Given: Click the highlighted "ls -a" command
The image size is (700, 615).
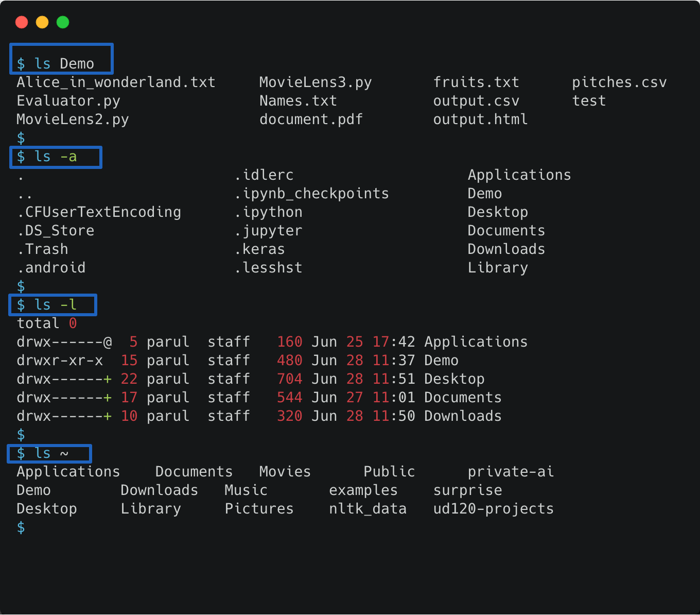Looking at the screenshot, I should [x=55, y=157].
